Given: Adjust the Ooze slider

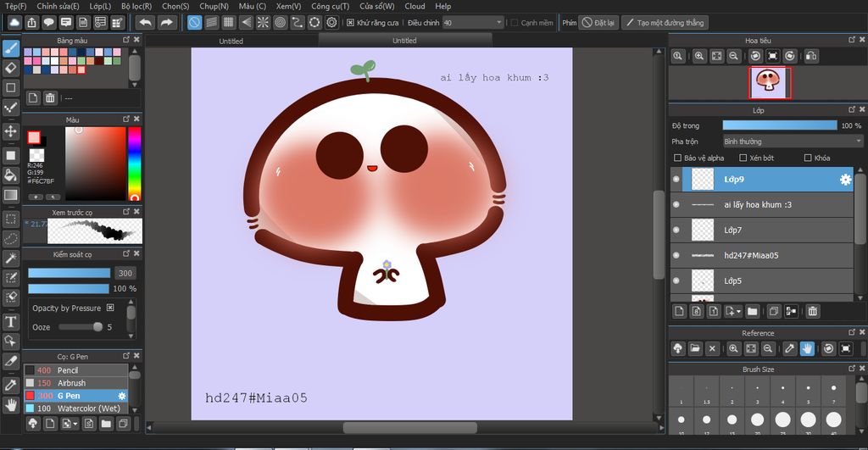Looking at the screenshot, I should coord(81,327).
